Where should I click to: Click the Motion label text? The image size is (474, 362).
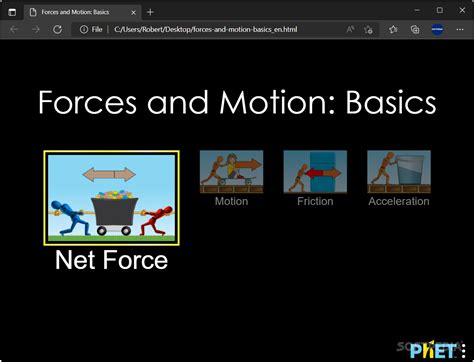(231, 201)
